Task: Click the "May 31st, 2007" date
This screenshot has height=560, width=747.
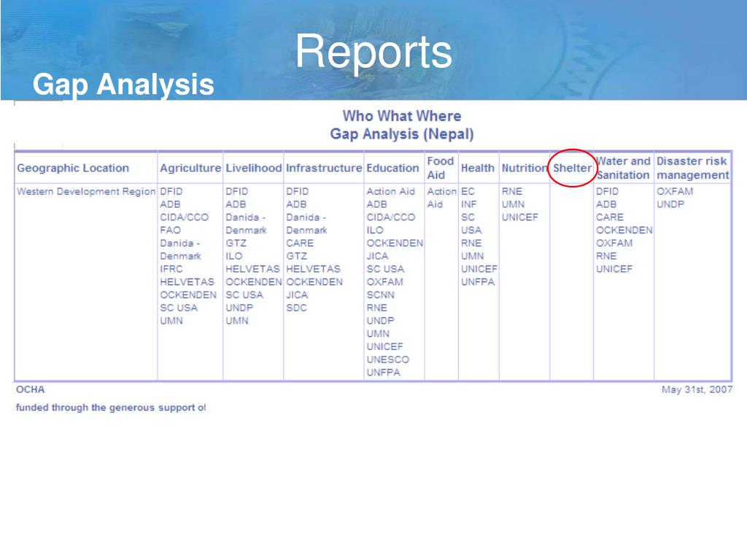Action: pyautogui.click(x=697, y=389)
